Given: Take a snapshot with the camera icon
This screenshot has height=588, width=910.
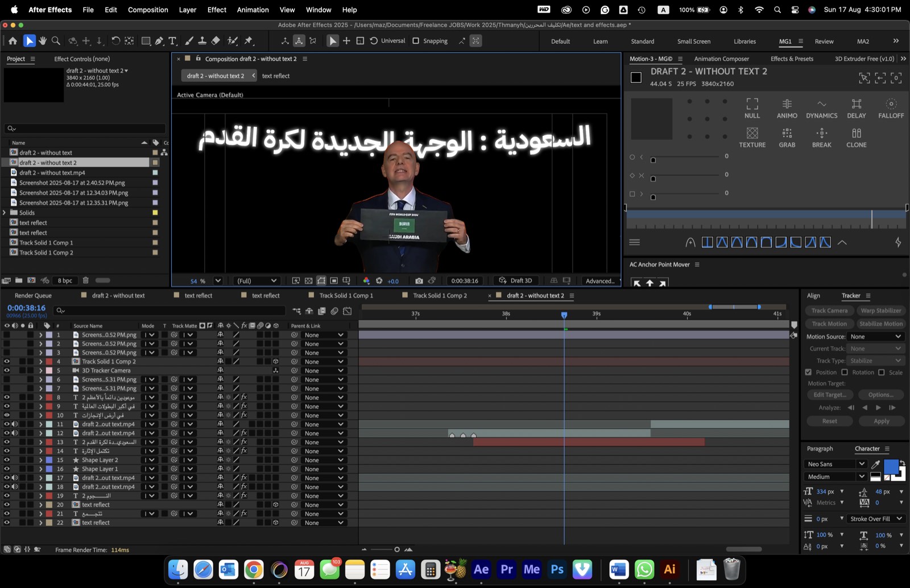Looking at the screenshot, I should (x=419, y=281).
